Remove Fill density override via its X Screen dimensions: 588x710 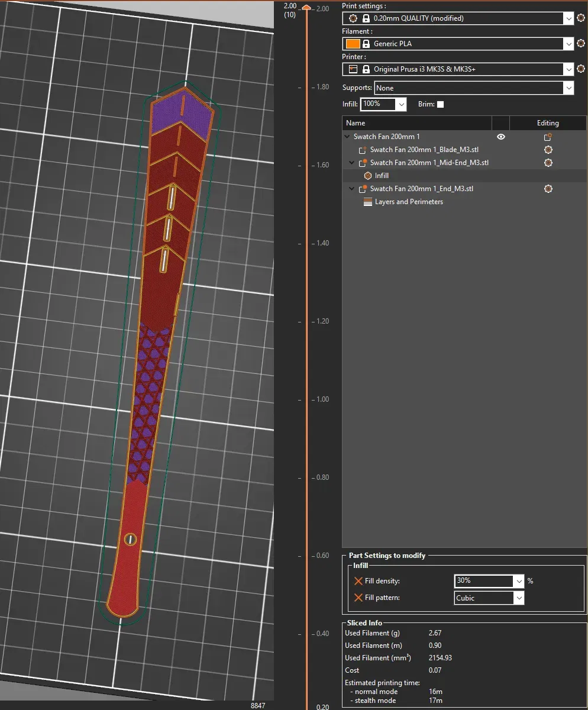pyautogui.click(x=358, y=581)
